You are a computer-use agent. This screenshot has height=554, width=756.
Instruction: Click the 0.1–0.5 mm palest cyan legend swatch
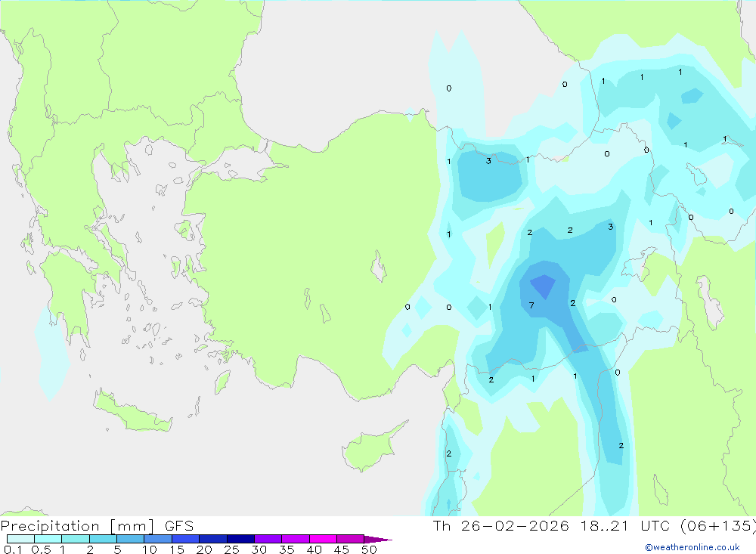click(x=20, y=539)
